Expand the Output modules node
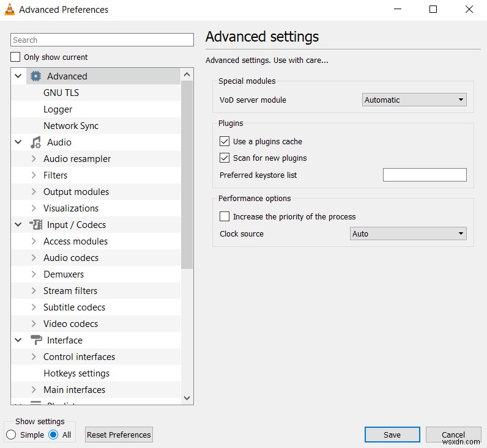487x448 pixels. click(x=34, y=191)
